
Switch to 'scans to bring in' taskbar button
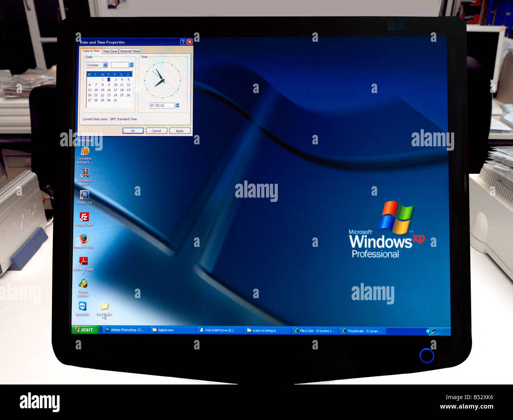(268, 330)
